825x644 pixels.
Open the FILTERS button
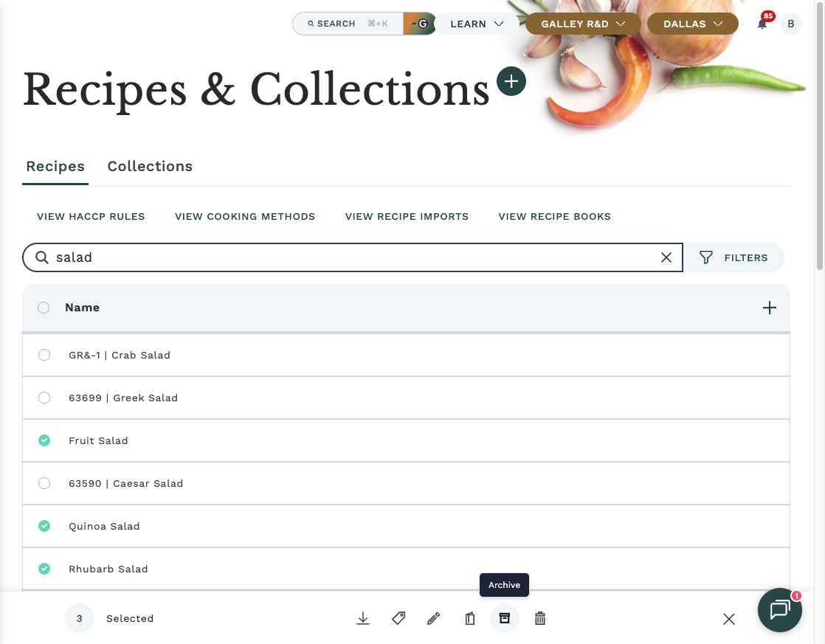click(x=733, y=257)
